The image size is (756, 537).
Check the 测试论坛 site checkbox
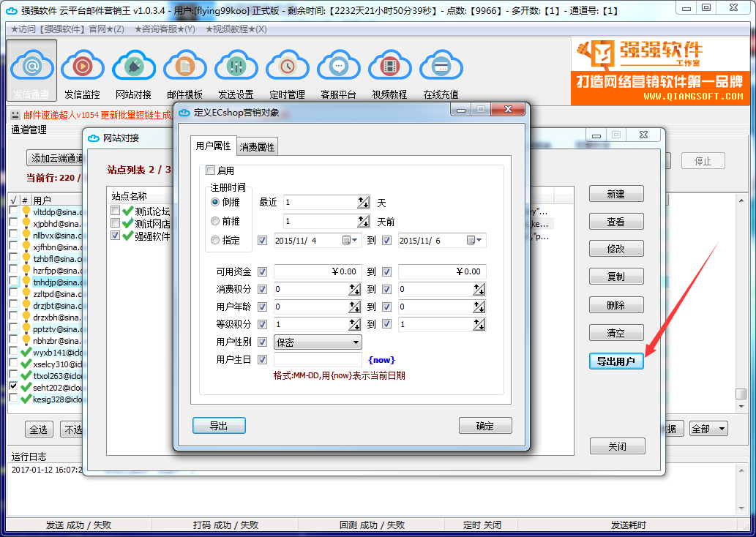tap(115, 210)
